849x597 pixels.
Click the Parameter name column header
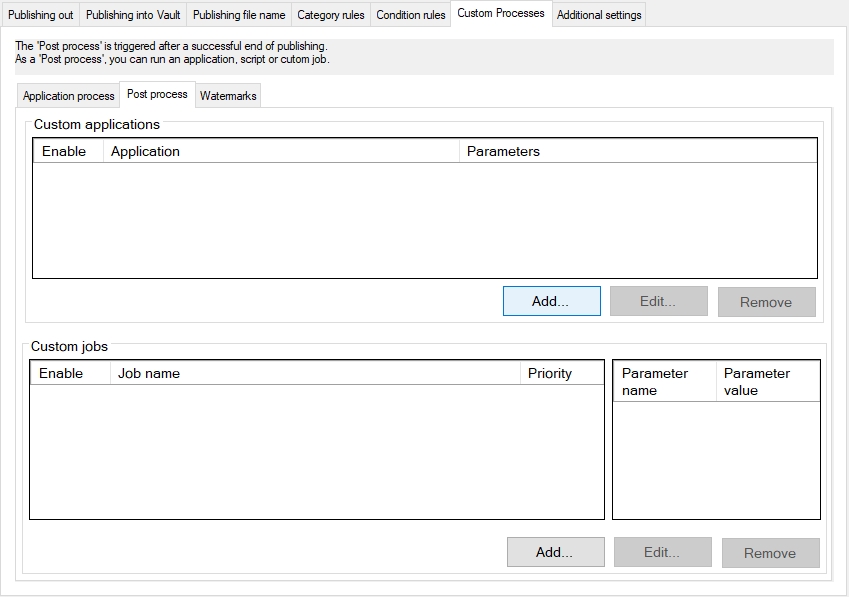pyautogui.click(x=664, y=381)
